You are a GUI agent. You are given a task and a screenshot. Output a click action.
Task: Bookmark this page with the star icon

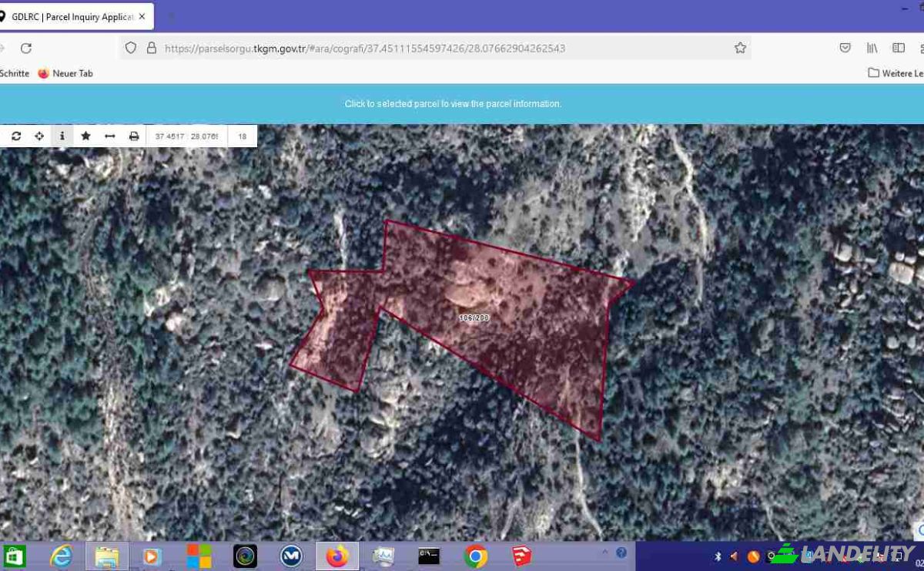click(x=740, y=48)
